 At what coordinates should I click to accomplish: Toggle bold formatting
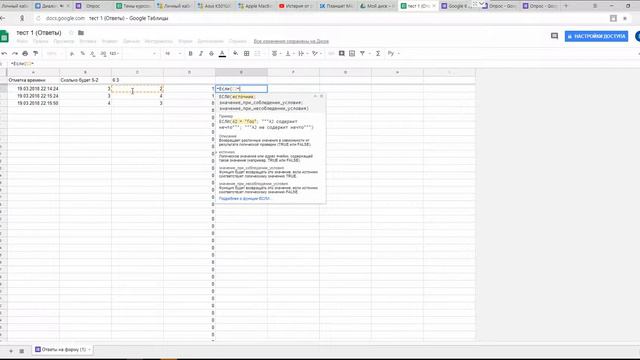click(190, 53)
